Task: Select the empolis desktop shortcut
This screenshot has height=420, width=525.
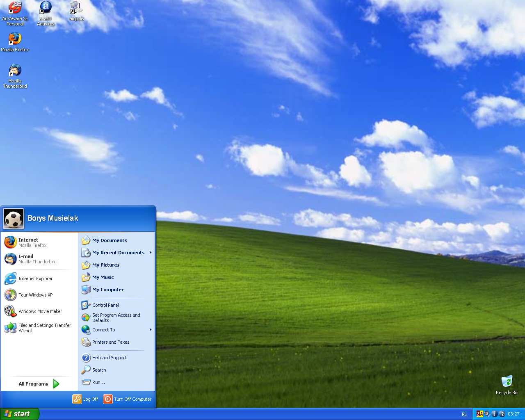Action: (76, 11)
